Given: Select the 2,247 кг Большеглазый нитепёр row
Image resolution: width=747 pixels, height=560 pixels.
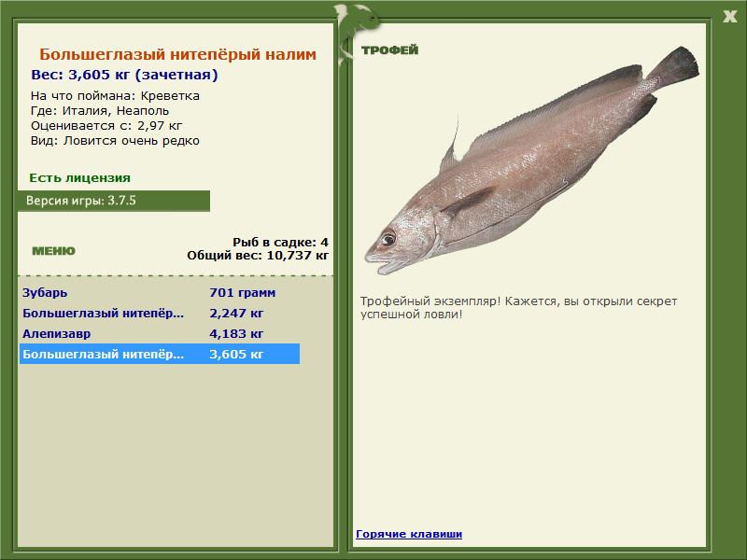Looking at the screenshot, I should (x=160, y=313).
